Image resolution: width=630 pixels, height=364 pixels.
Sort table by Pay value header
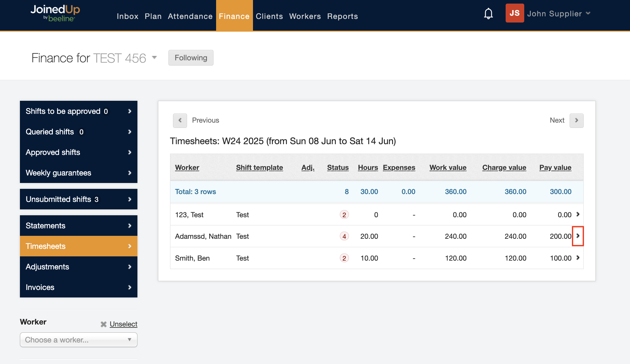[555, 168]
